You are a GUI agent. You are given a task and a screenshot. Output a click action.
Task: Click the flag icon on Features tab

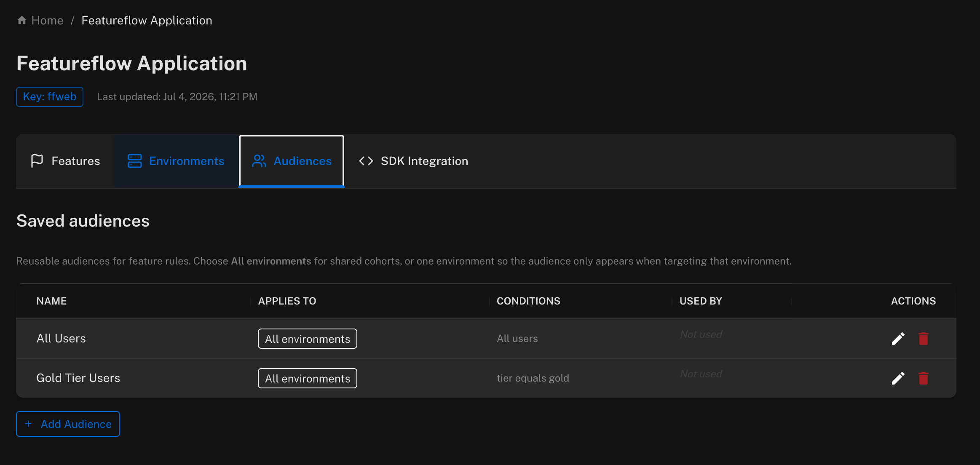click(37, 161)
